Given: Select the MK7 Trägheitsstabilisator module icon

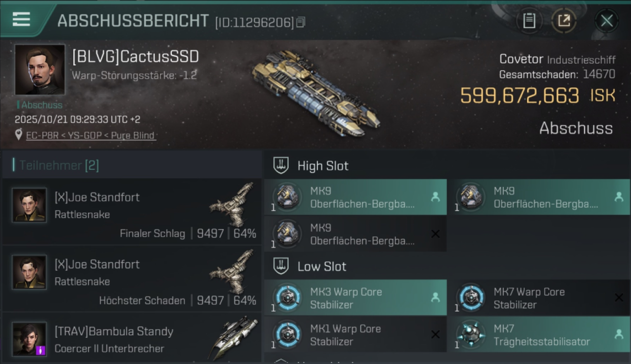Looking at the screenshot, I should tap(470, 334).
